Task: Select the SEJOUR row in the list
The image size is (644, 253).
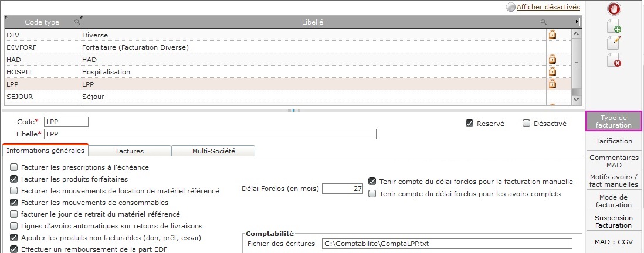Action: [x=287, y=97]
